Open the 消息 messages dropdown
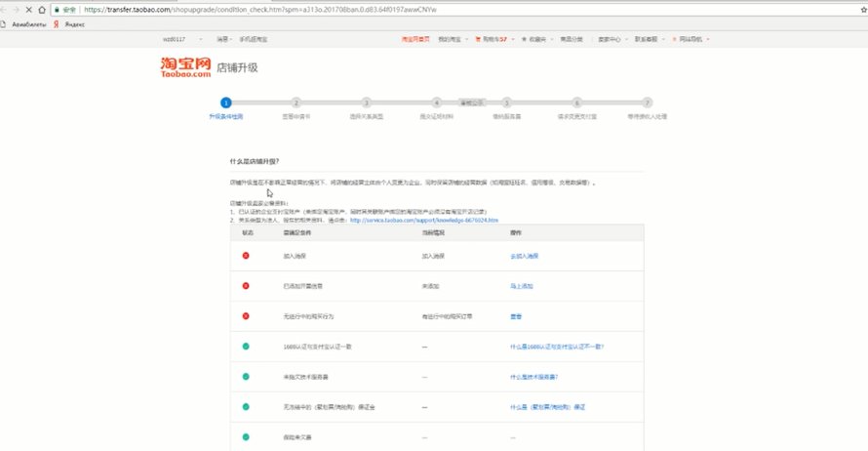This screenshot has height=451, width=868. point(224,39)
